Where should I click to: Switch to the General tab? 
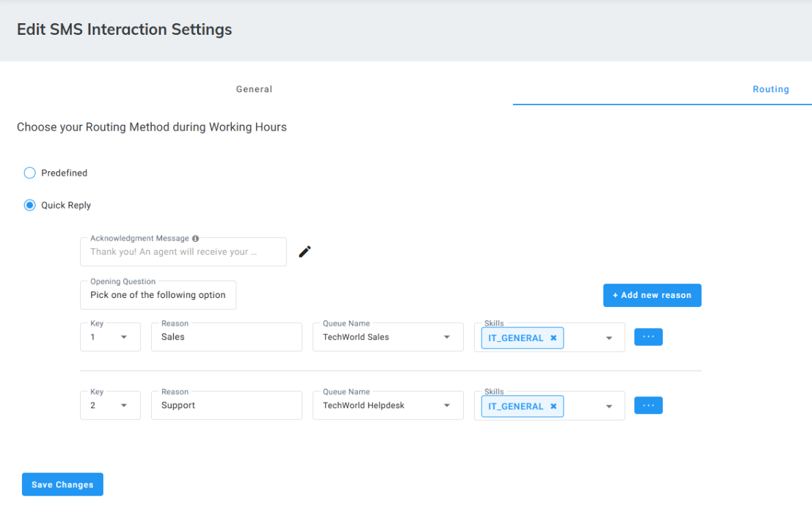tap(254, 89)
